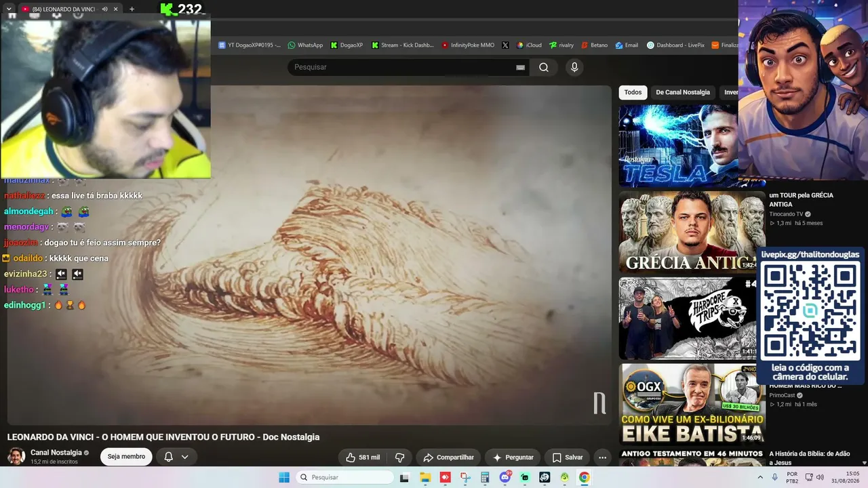Open File Explorer from the taskbar
868x488 pixels.
[425, 477]
